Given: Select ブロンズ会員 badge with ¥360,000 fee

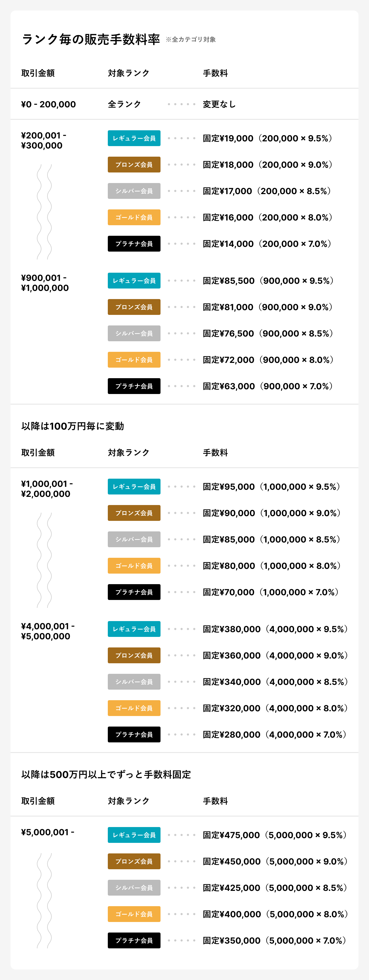Looking at the screenshot, I should point(134,656).
